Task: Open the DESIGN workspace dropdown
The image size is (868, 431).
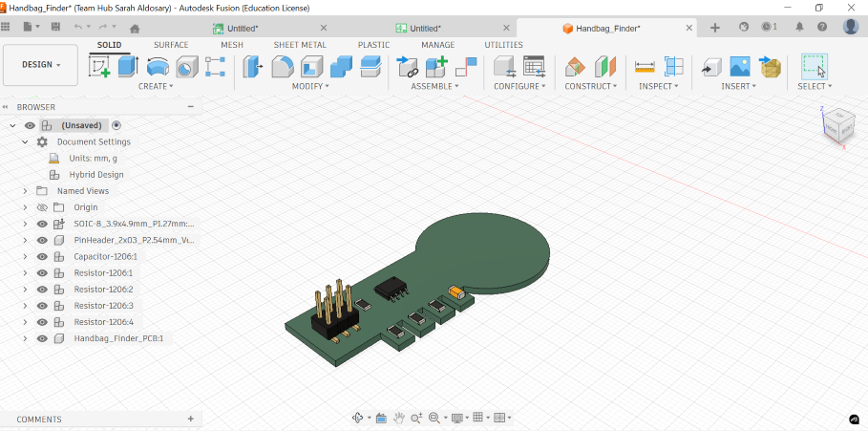Action: coord(41,65)
